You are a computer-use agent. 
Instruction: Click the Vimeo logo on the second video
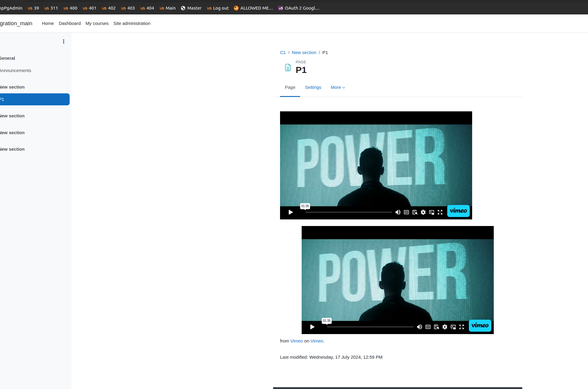(x=480, y=325)
